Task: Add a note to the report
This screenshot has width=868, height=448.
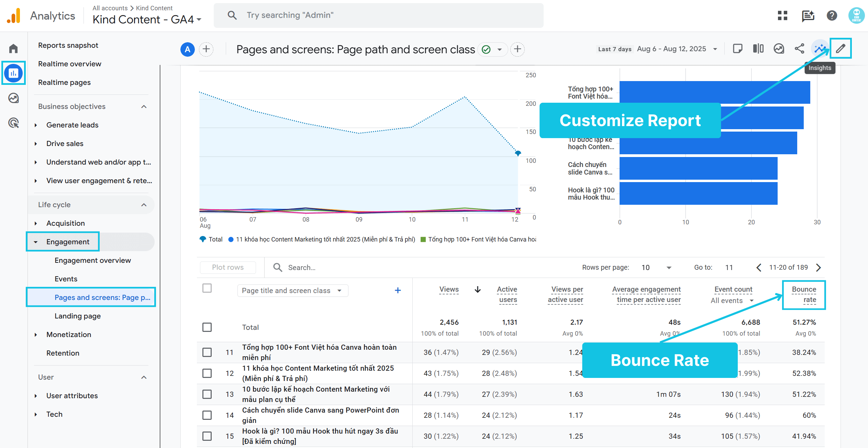Action: 738,49
